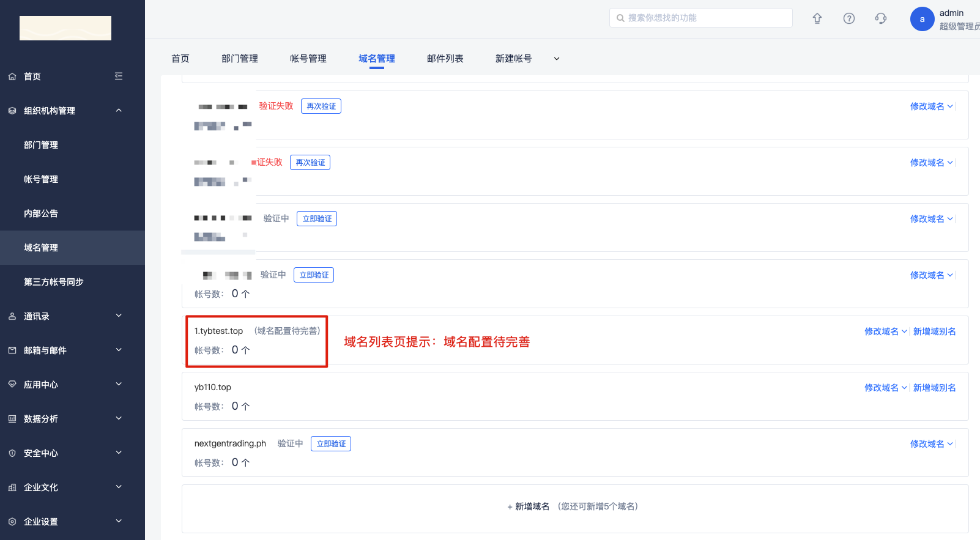980x540 pixels.
Task: Collapse the 组织机构管理 sidebar section
Action: click(x=119, y=111)
